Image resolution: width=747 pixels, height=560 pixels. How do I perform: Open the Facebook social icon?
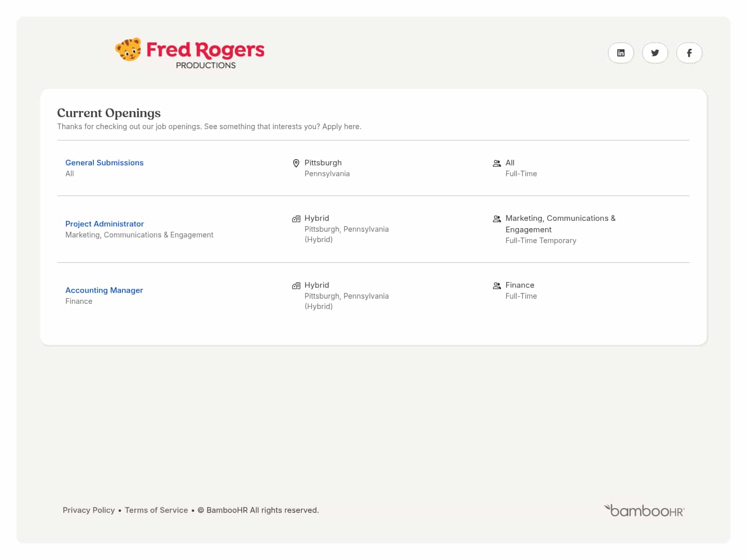(689, 53)
